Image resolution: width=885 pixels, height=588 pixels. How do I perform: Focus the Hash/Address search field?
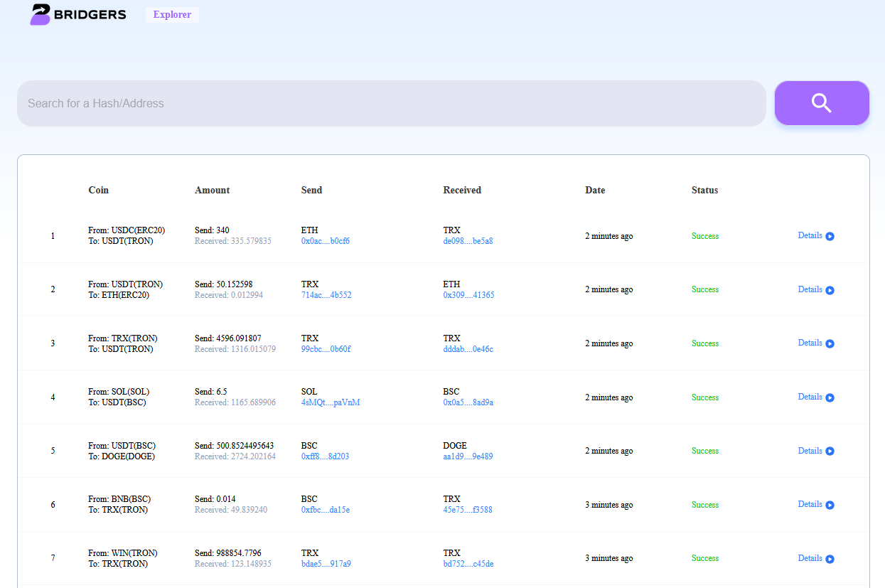pyautogui.click(x=391, y=104)
